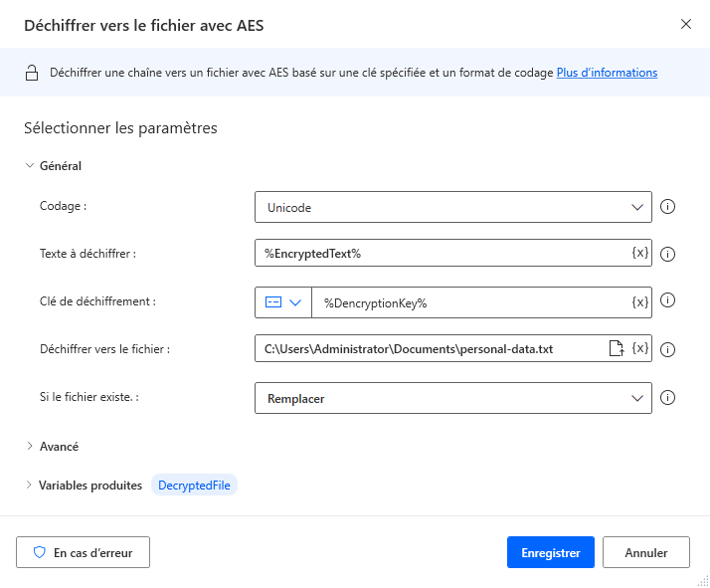
Task: Collapse the Général section
Action: 30,166
